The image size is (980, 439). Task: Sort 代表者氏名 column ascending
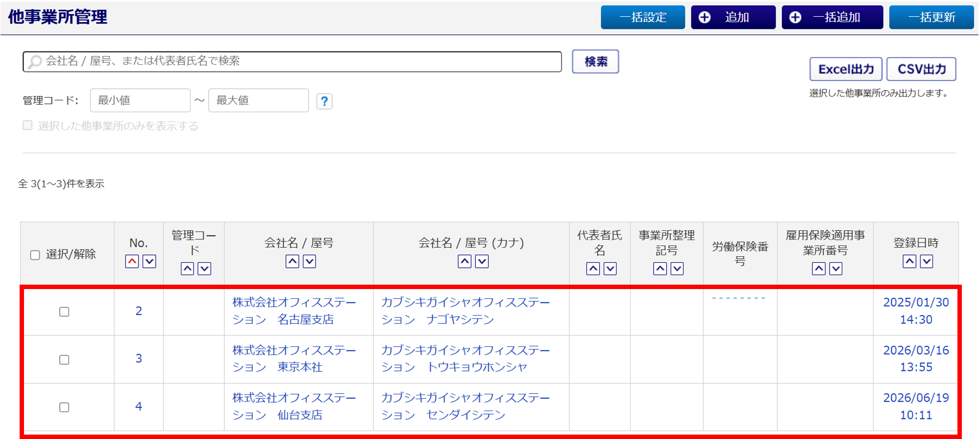point(593,268)
